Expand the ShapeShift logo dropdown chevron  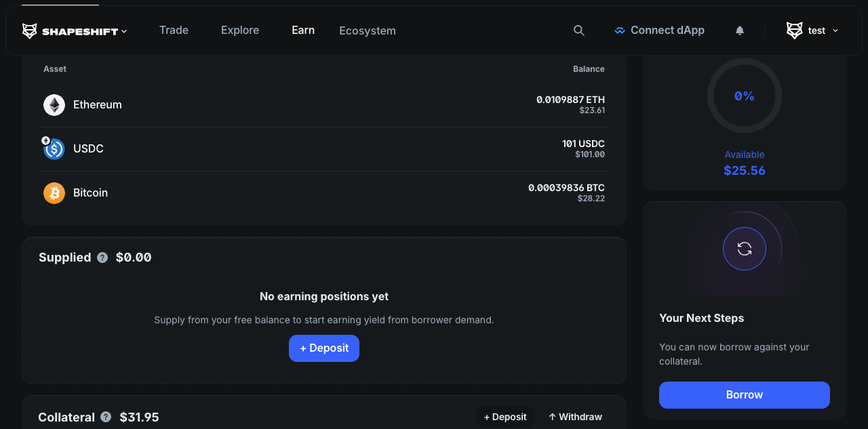[124, 31]
